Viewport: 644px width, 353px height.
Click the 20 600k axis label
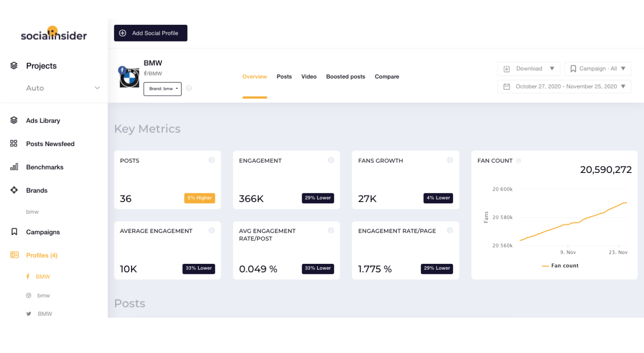click(502, 189)
